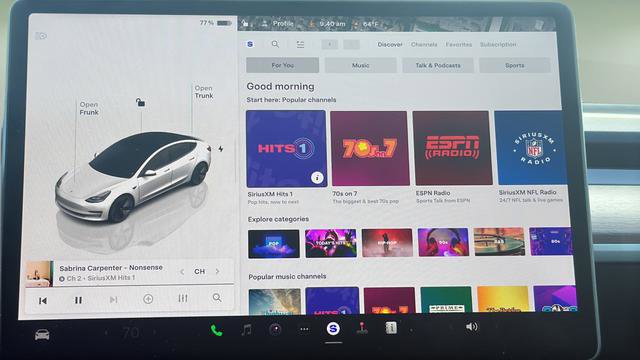
Task: Tap the headlights icon at top left
Action: 41,36
